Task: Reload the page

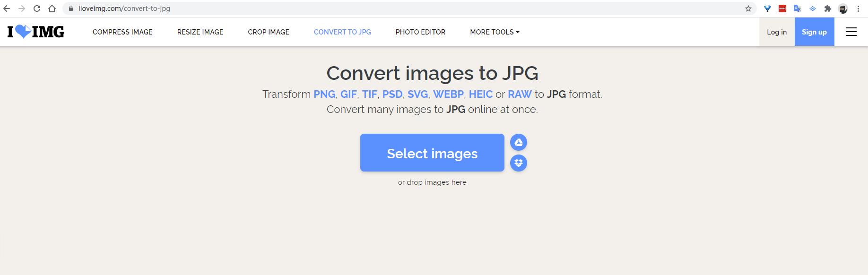Action: click(x=37, y=9)
